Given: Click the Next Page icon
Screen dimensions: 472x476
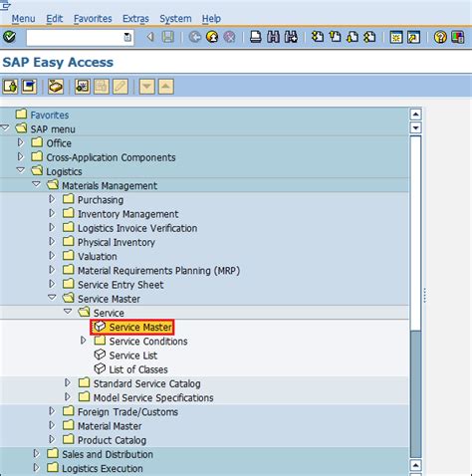Looking at the screenshot, I should click(353, 37).
